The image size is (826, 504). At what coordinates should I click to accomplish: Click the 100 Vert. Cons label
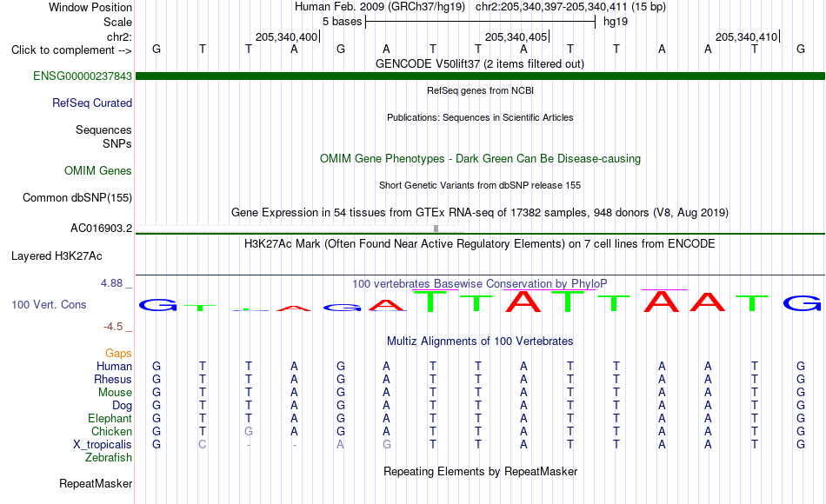tap(49, 304)
